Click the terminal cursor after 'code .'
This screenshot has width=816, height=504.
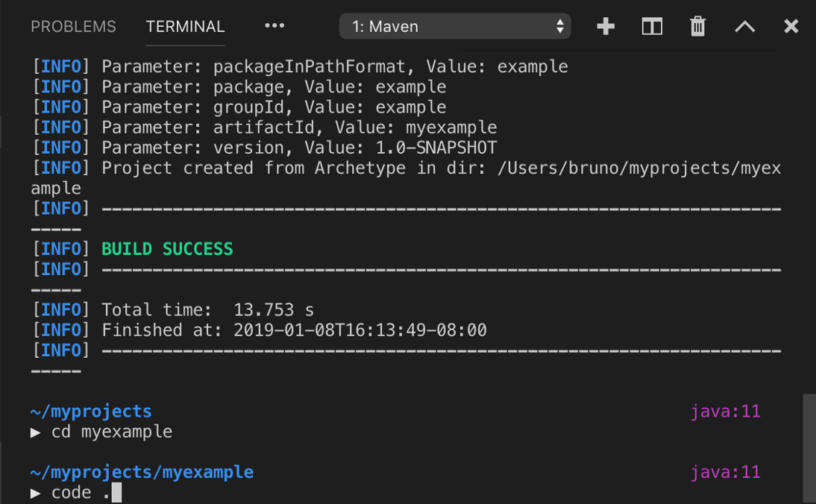point(116,493)
